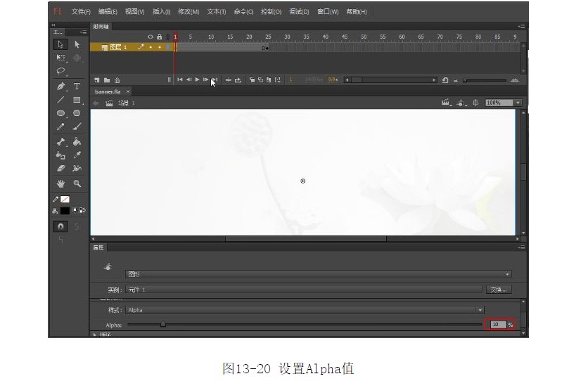This screenshot has width=588, height=381.
Task: Click the 交换... swap button
Action: tap(499, 290)
